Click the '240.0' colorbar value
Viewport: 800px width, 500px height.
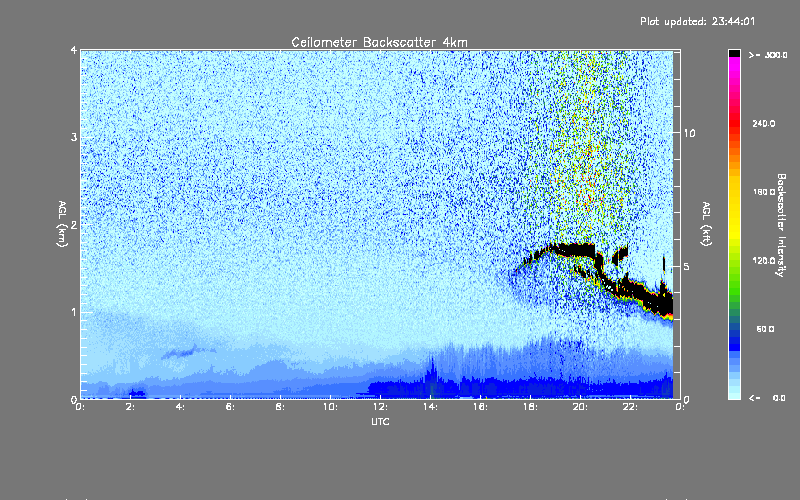tap(764, 123)
